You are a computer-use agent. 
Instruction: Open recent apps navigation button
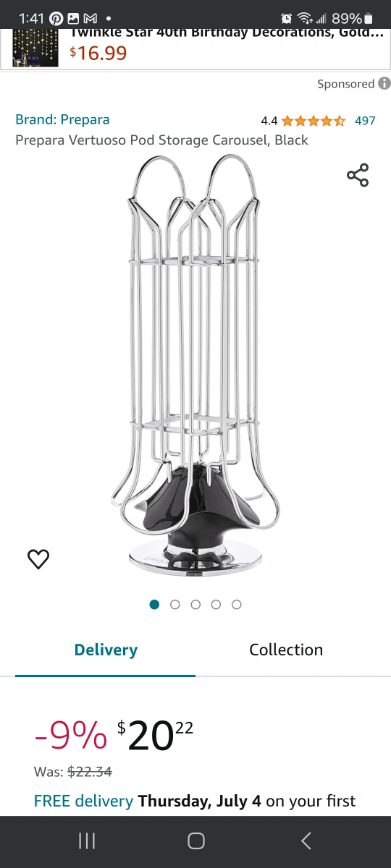[x=86, y=841]
